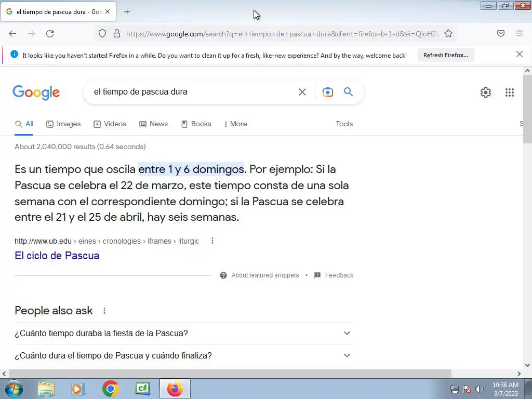Open About featured snippets help
532x399 pixels.
coord(260,275)
